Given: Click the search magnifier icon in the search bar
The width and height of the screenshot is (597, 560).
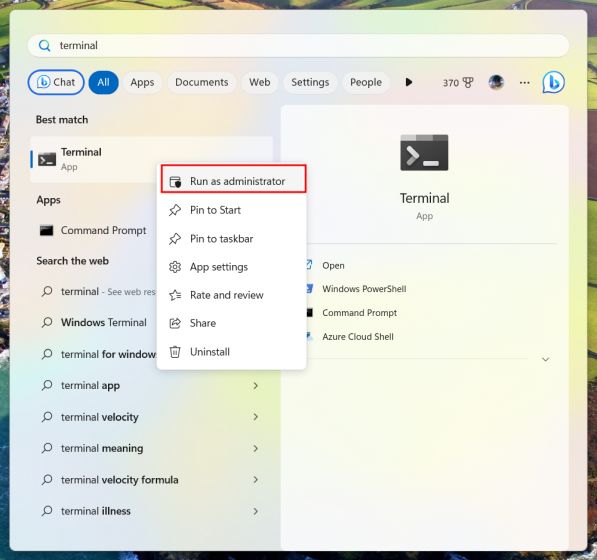Looking at the screenshot, I should pos(45,46).
